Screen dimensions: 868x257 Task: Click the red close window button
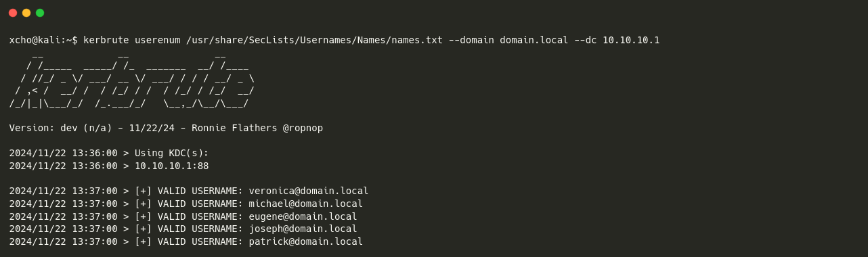click(13, 13)
